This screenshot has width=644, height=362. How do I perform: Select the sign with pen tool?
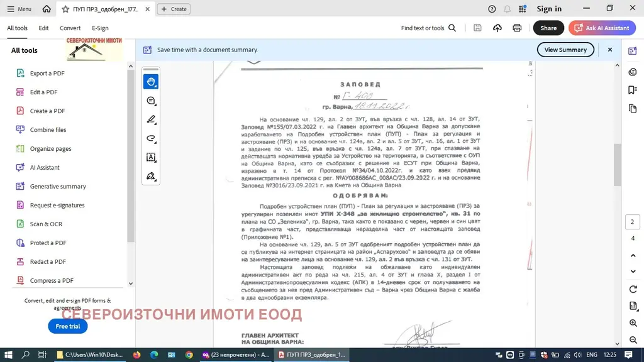point(151,176)
